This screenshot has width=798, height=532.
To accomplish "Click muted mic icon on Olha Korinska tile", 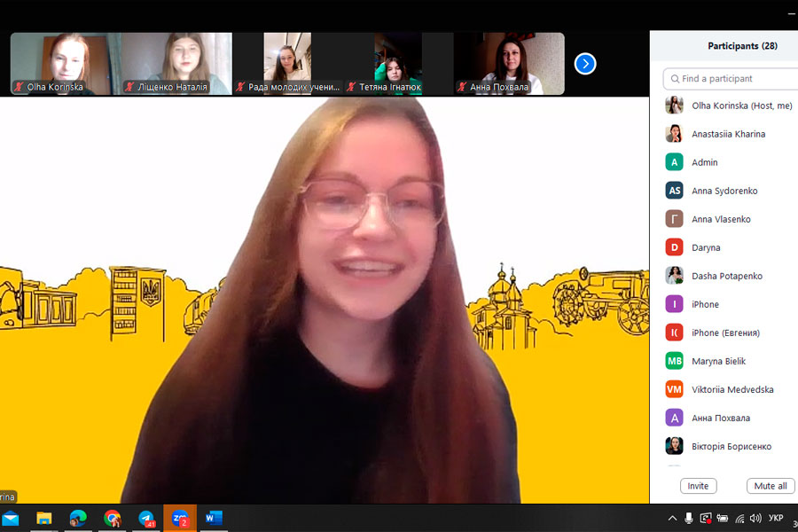I will [20, 87].
